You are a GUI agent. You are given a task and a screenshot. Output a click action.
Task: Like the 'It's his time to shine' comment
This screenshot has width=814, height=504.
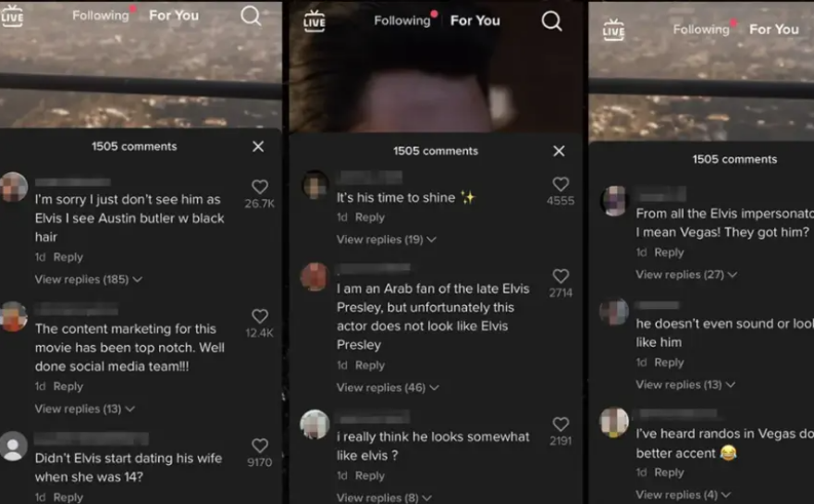point(561,184)
